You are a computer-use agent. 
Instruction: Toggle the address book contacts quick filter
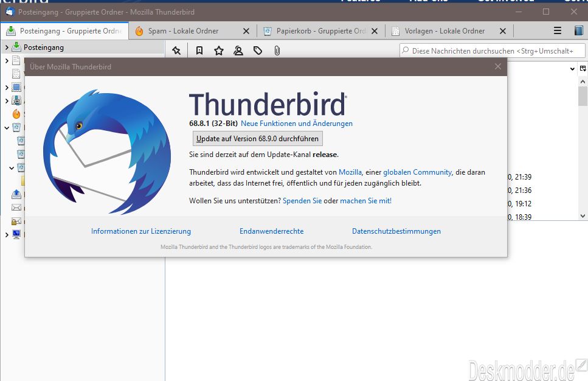(x=238, y=51)
